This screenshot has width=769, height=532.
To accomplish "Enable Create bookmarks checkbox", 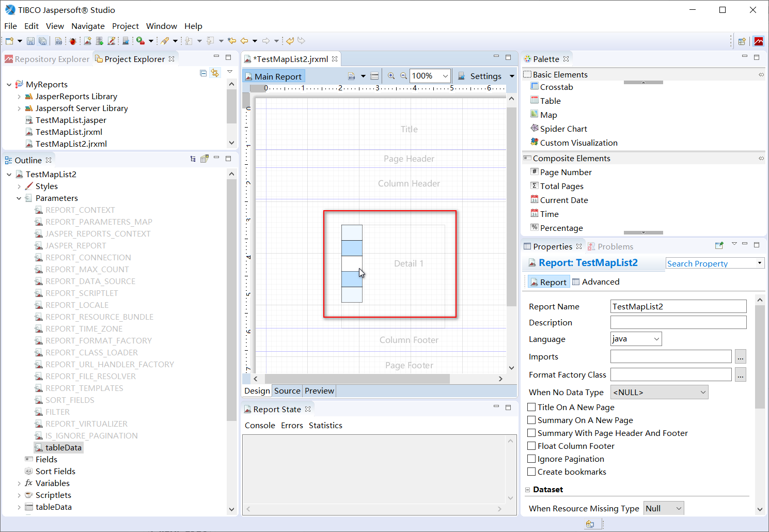I will [531, 472].
